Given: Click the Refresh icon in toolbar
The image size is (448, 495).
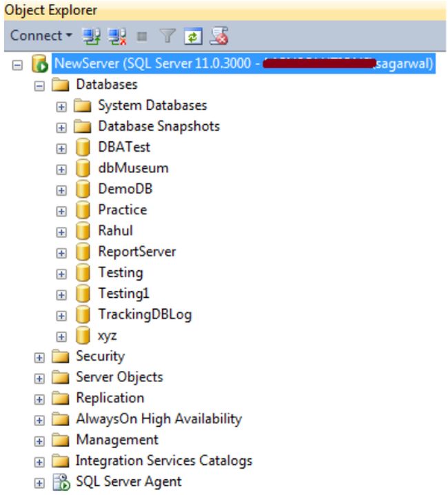Looking at the screenshot, I should [x=193, y=37].
